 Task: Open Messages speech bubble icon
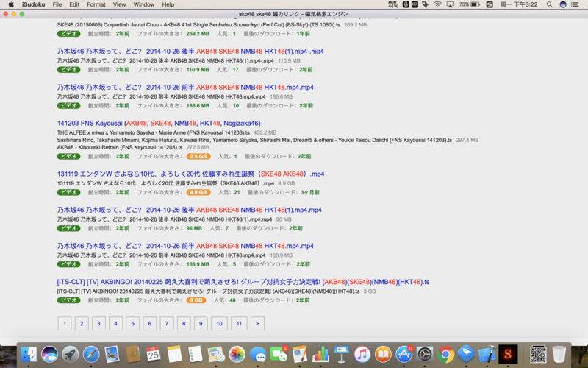tap(258, 354)
